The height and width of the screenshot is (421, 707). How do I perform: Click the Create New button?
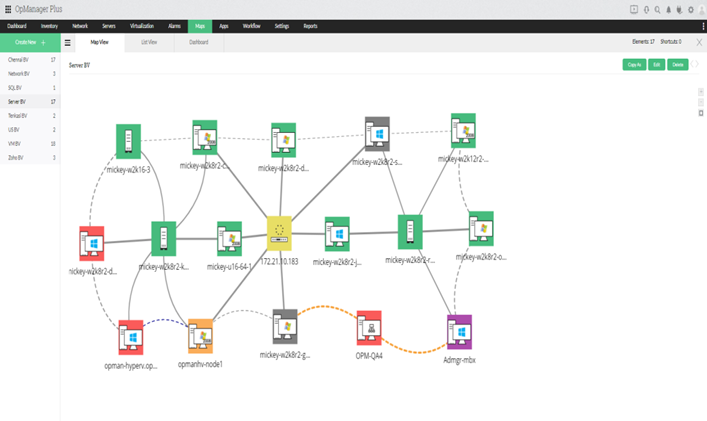(x=30, y=42)
